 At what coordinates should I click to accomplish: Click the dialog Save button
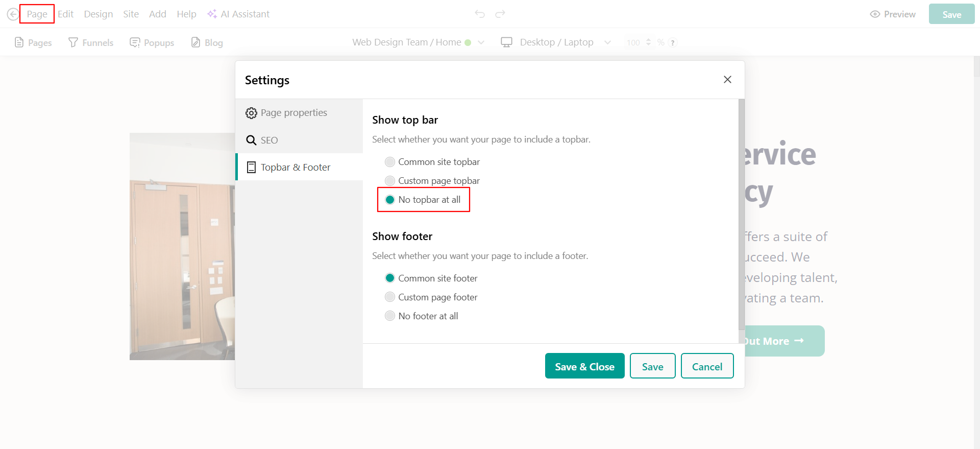tap(653, 366)
